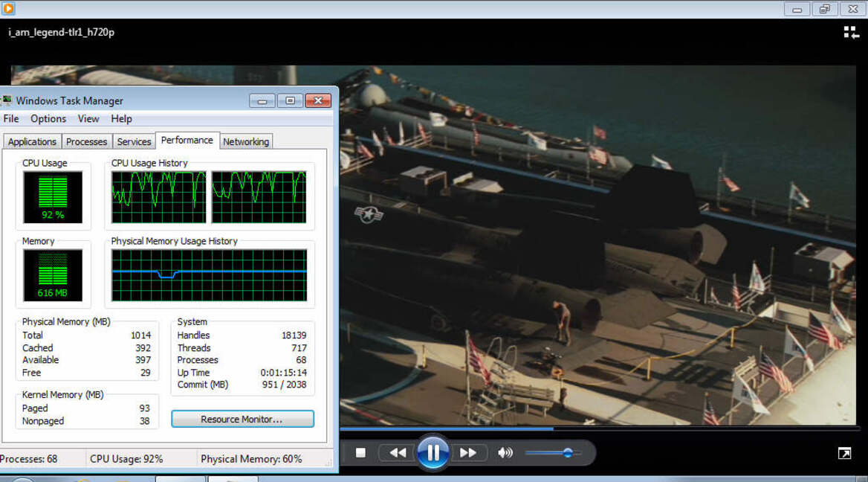Click the Threads value 717
Viewport: 868px width, 482px height.
pos(299,348)
